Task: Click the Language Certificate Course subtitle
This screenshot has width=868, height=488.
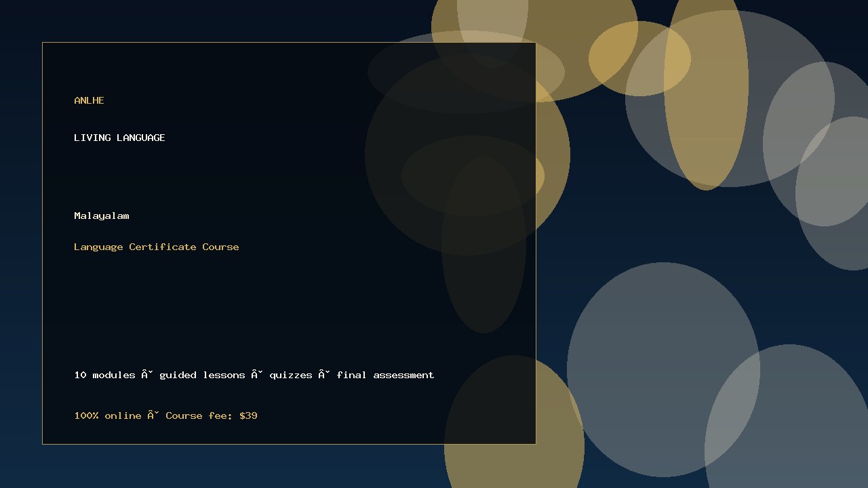Action: tap(157, 247)
